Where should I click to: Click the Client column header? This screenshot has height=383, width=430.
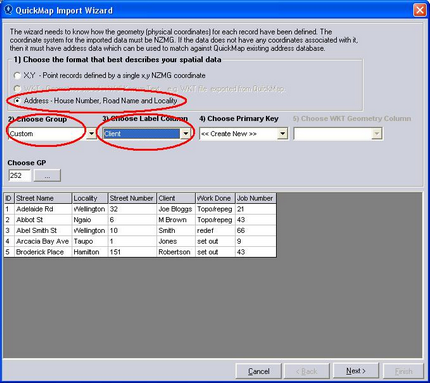click(175, 198)
